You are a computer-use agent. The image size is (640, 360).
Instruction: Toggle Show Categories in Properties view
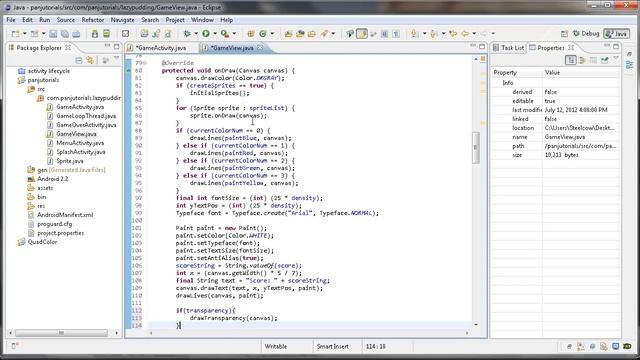point(571,60)
